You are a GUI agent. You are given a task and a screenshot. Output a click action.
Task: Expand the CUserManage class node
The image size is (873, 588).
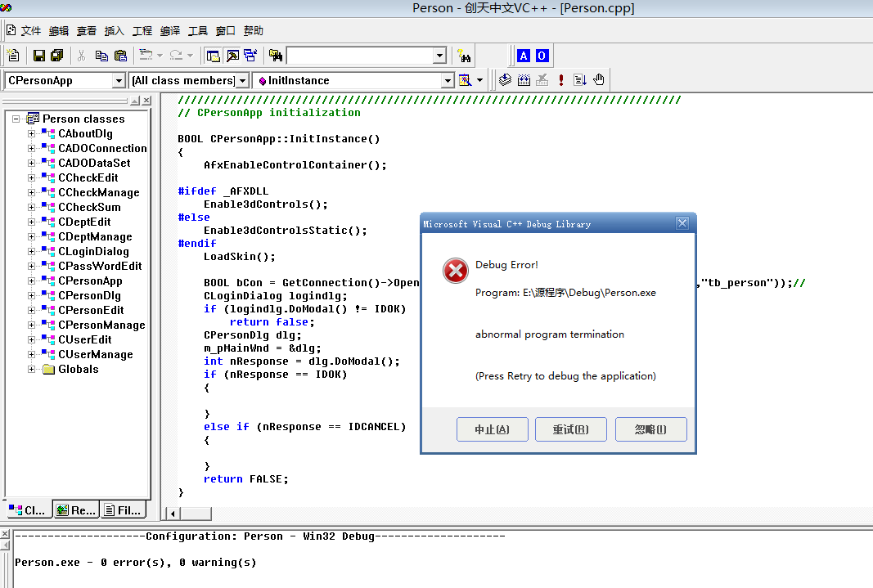[x=31, y=354]
